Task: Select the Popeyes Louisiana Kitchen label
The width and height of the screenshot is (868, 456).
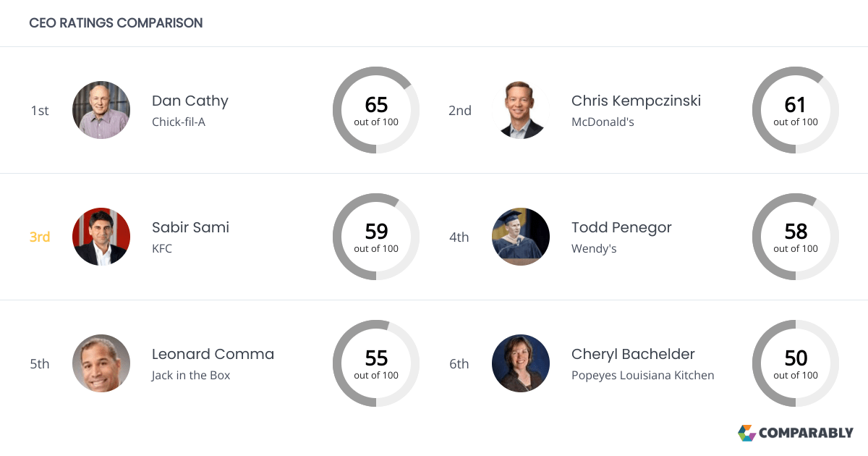Action: click(642, 375)
